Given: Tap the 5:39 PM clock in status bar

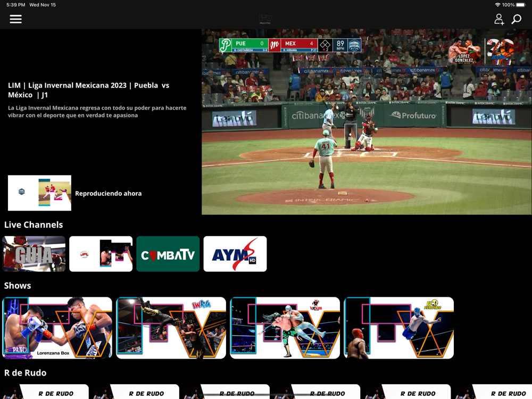Looking at the screenshot, I should 16,5.
